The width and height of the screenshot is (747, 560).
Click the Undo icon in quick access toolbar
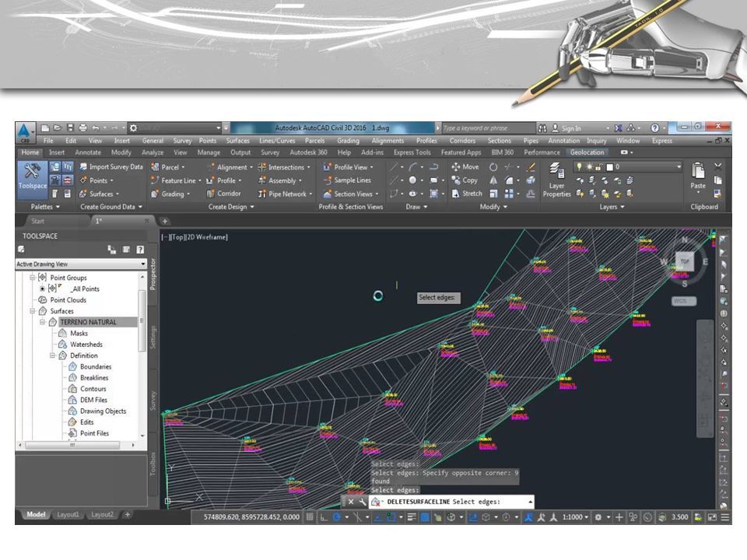(95, 128)
